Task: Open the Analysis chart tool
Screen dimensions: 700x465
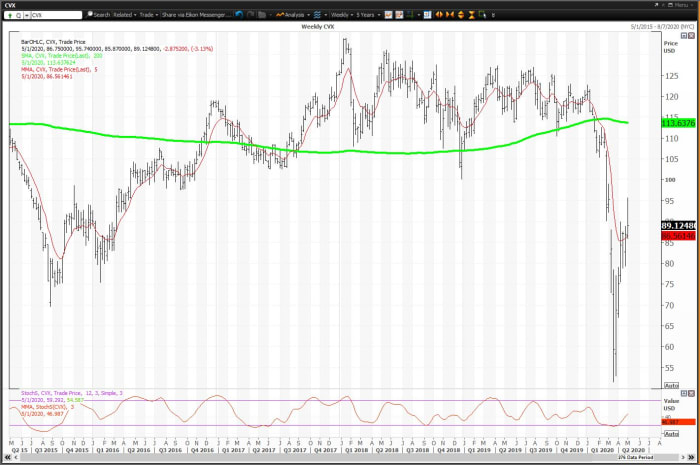Action: click(x=291, y=15)
